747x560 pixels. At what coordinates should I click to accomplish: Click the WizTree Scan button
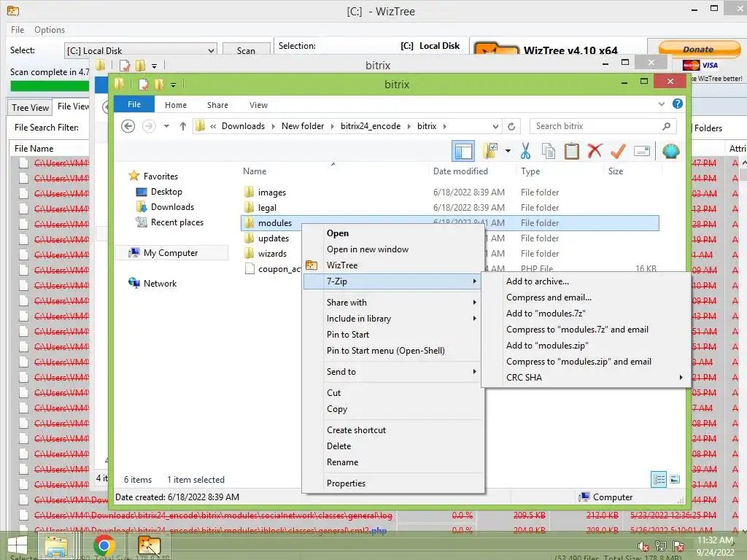coord(246,50)
